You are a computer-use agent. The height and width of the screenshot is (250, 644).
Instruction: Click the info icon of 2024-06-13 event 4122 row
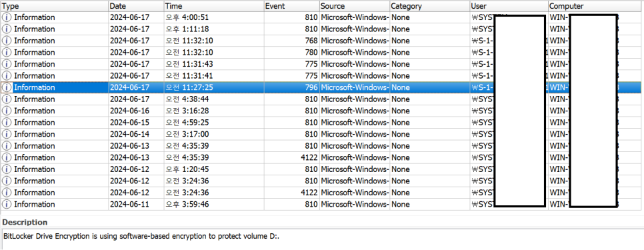point(7,157)
